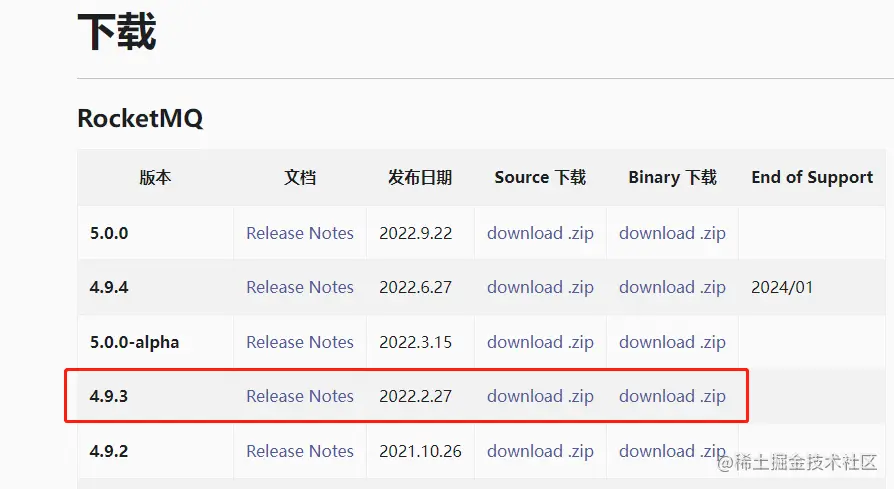Download Binary zip for version 4.9.4
The height and width of the screenshot is (489, 894).
pos(672,287)
